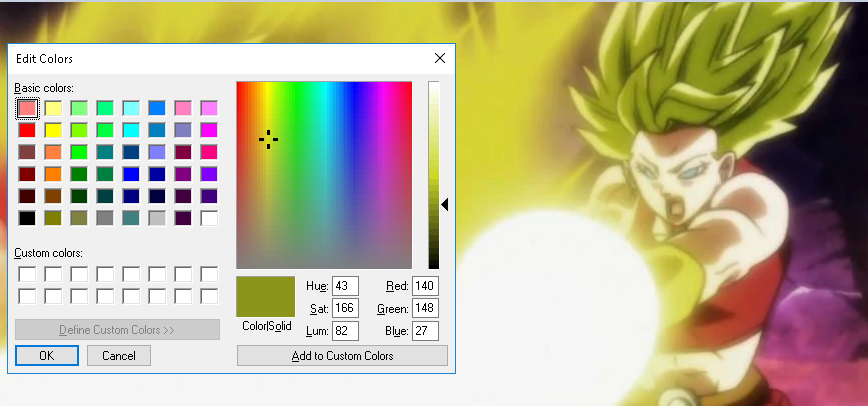Choose the black basic color swatch

27,218
